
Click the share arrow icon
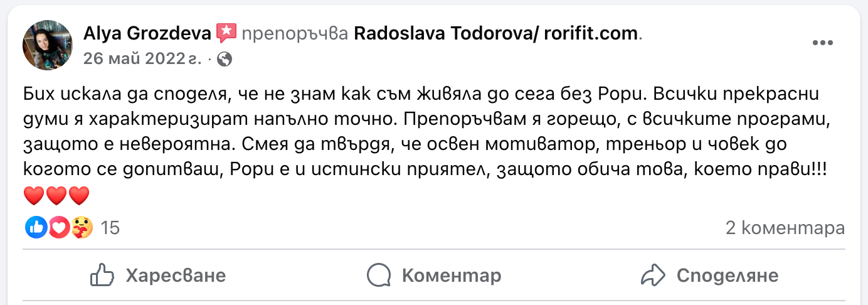[x=653, y=275]
